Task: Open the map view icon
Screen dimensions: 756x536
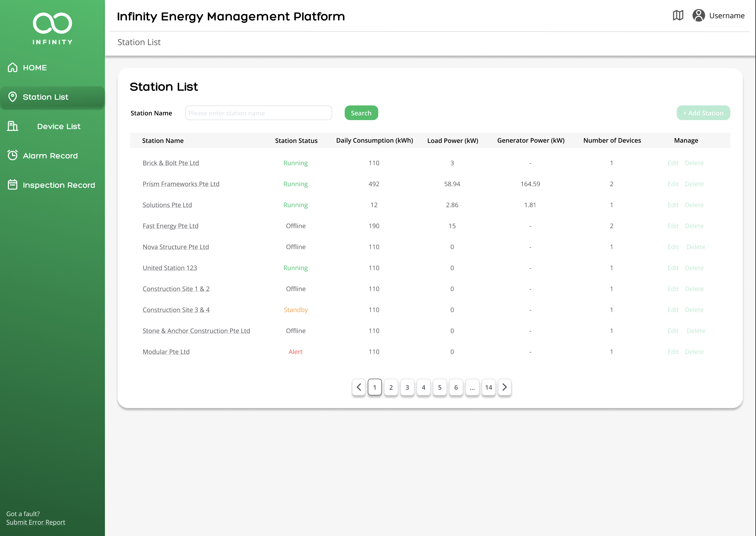Action: [678, 15]
